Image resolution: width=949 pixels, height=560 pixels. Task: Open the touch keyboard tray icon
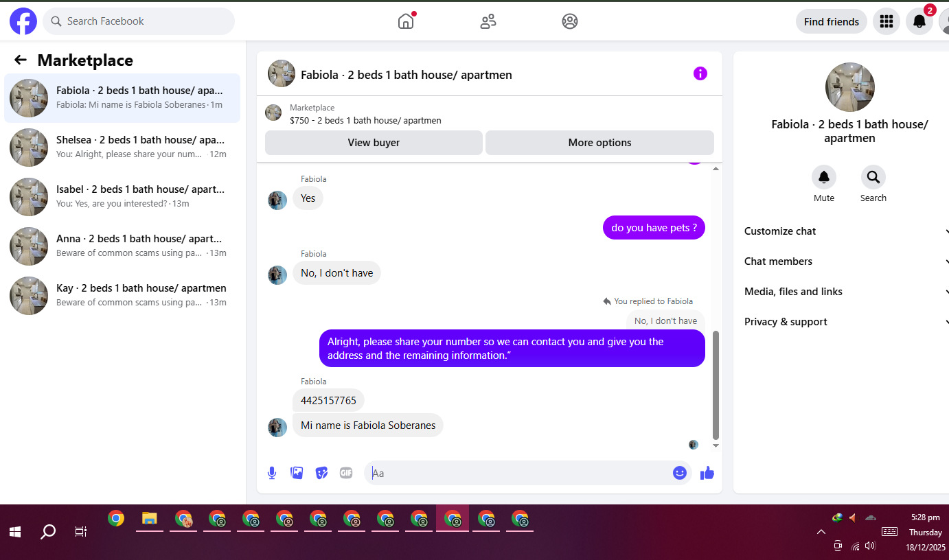[889, 532]
